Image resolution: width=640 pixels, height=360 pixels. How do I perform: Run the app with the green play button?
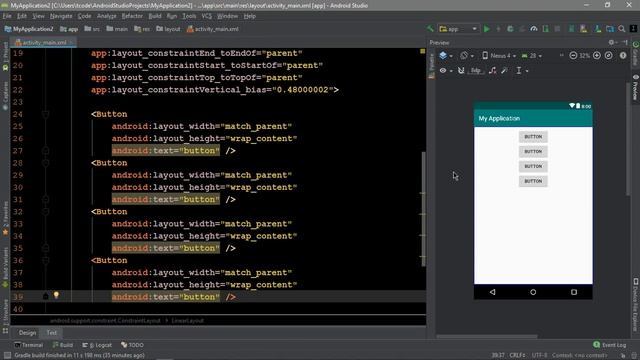coord(487,29)
